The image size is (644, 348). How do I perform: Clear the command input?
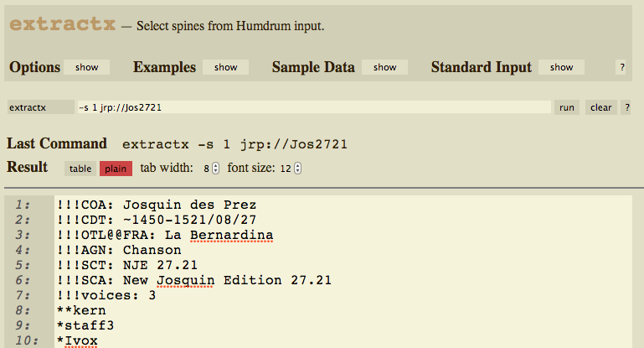[600, 107]
